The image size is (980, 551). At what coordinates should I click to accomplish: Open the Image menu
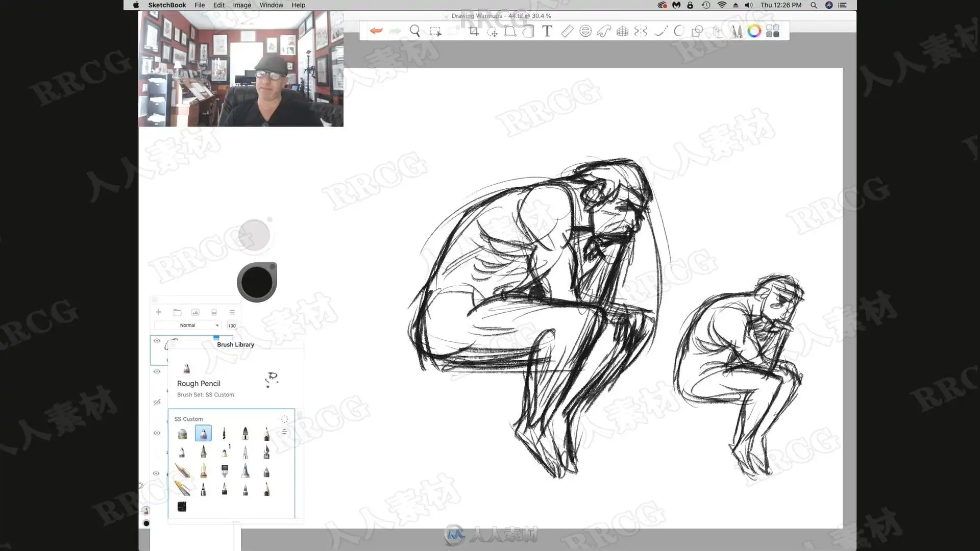(x=241, y=5)
